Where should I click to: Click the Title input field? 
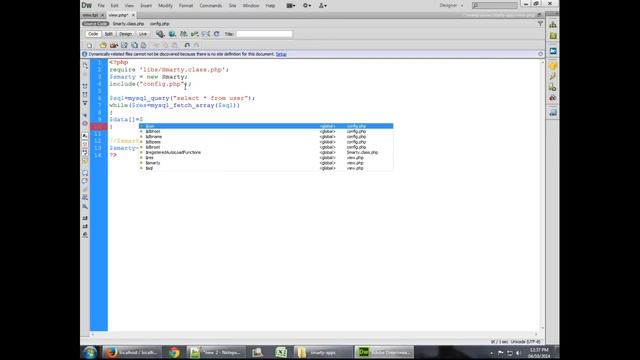(x=264, y=34)
